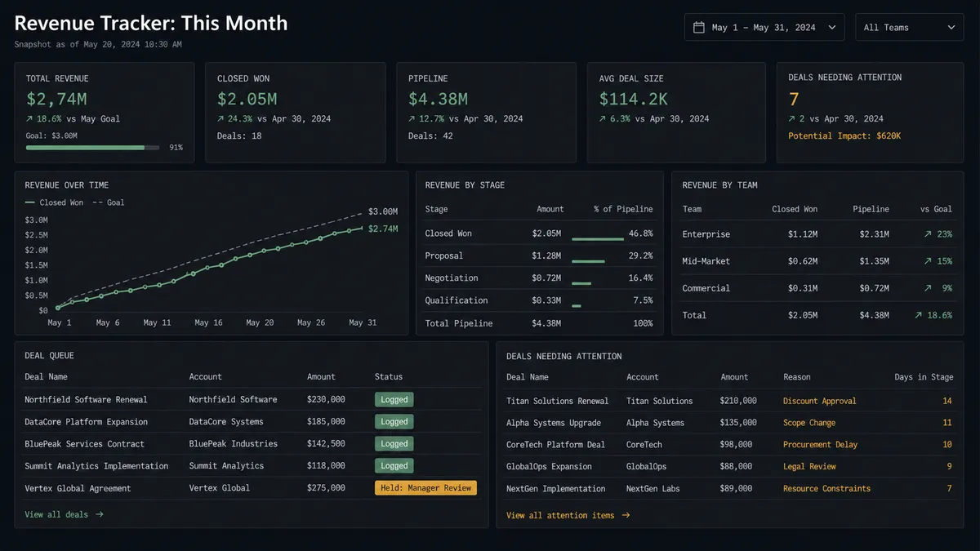Viewport: 980px width, 551px height.
Task: Click the Resource Constraints reason
Action: 826,489
